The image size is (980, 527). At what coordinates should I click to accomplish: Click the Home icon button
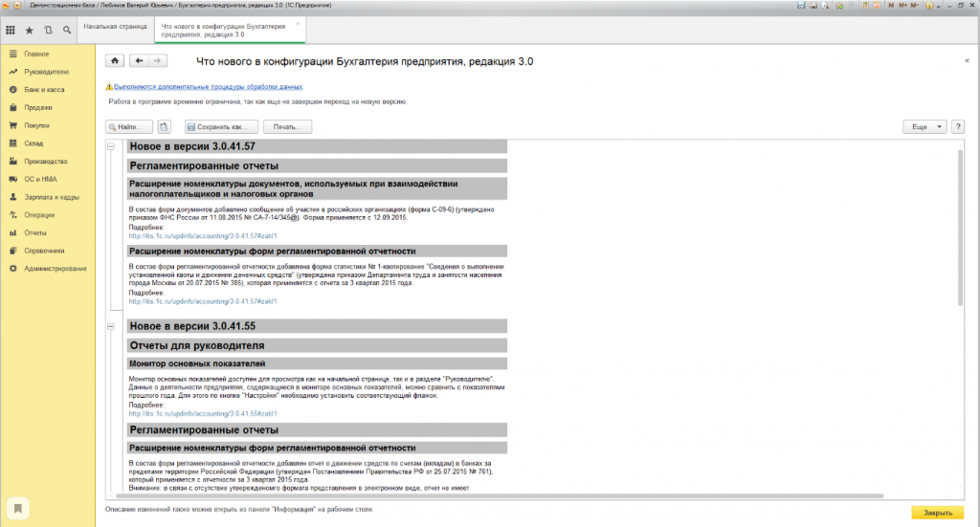pyautogui.click(x=115, y=60)
